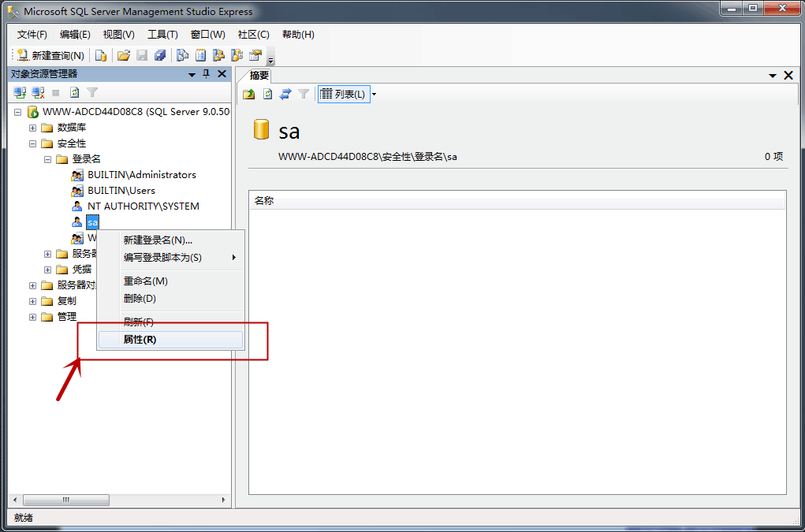Open the Properties Window toolbar icon
The width and height of the screenshot is (805, 532).
pyautogui.click(x=255, y=55)
